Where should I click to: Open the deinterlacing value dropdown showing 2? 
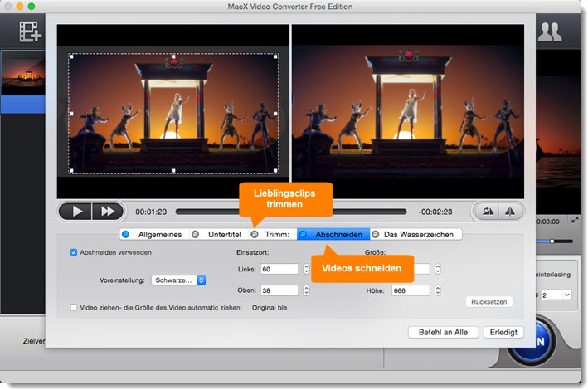click(556, 295)
